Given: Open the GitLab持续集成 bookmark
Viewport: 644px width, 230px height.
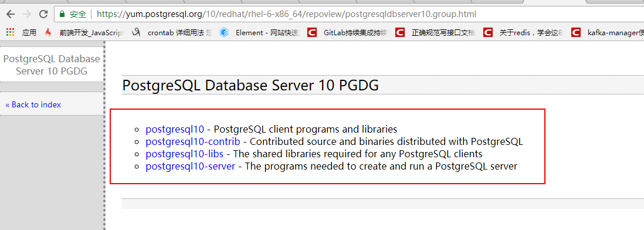Looking at the screenshot, I should pyautogui.click(x=348, y=32).
